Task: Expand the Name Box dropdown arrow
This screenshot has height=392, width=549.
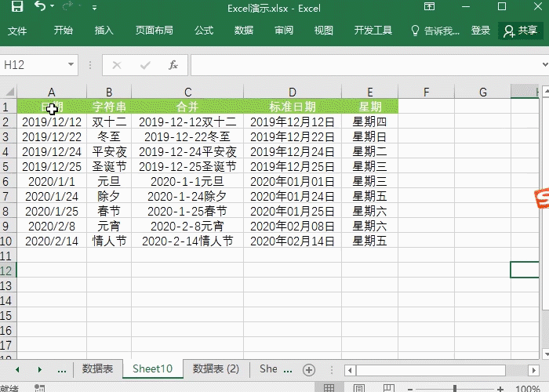Action: (x=71, y=64)
